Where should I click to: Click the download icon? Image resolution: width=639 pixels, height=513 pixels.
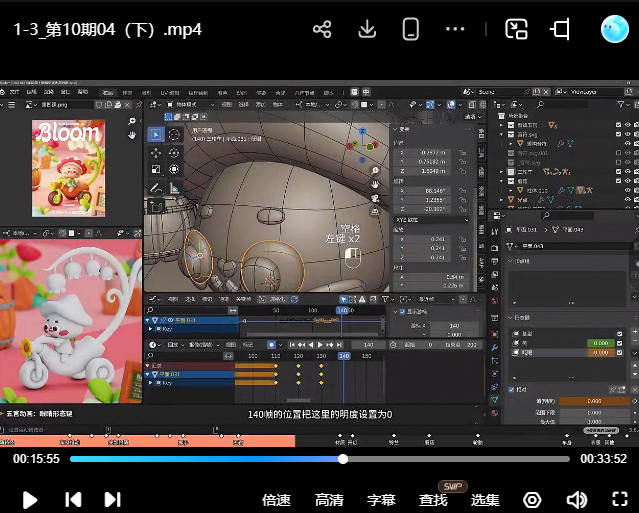tap(367, 29)
